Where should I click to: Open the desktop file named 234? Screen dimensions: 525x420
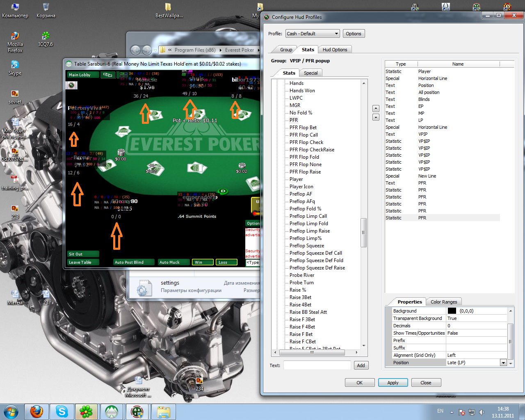click(199, 384)
